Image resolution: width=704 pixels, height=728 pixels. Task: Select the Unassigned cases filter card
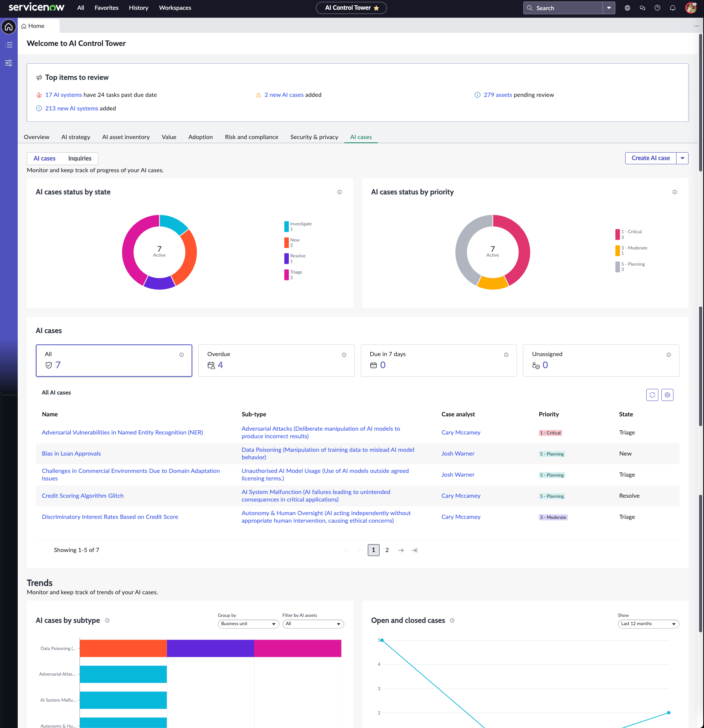pyautogui.click(x=601, y=361)
